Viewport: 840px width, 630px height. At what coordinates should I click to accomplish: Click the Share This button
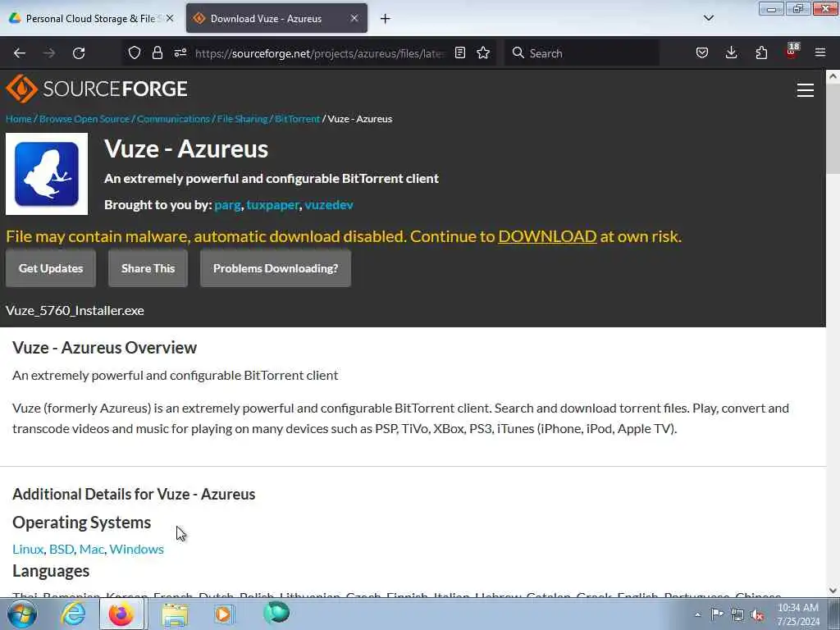148,268
